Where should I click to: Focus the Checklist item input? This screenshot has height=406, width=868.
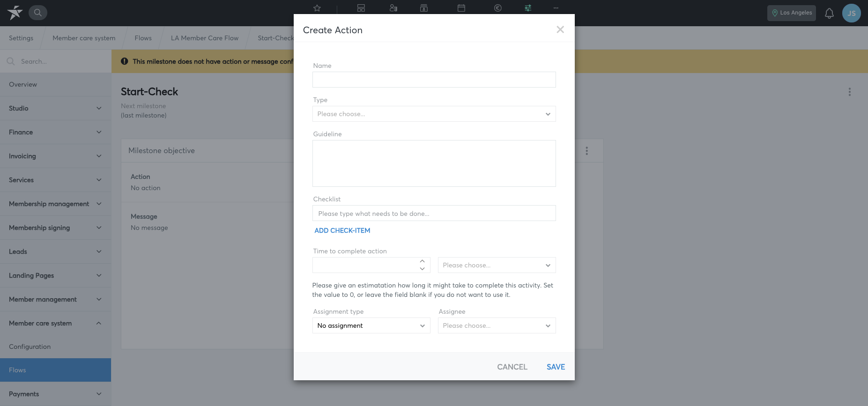[434, 213]
